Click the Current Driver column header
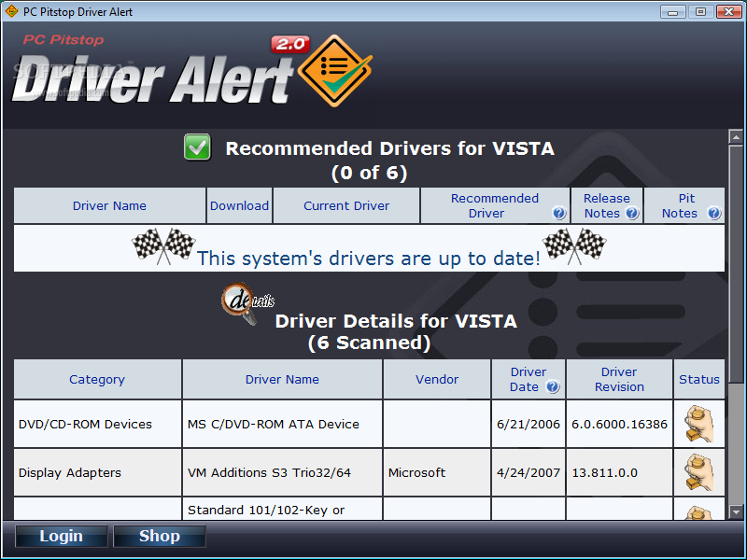 (x=346, y=205)
